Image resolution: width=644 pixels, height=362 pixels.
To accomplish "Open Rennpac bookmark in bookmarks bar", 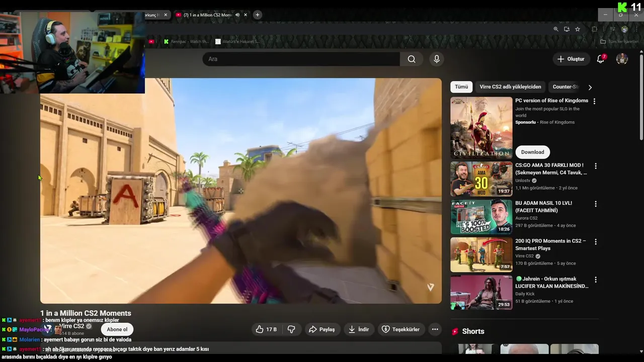I will click(186, 42).
